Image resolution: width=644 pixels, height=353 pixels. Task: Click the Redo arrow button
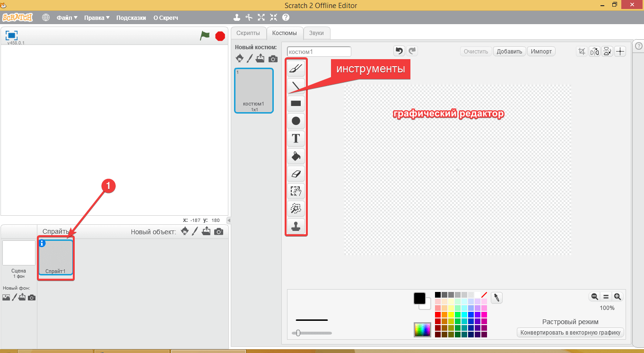(412, 51)
